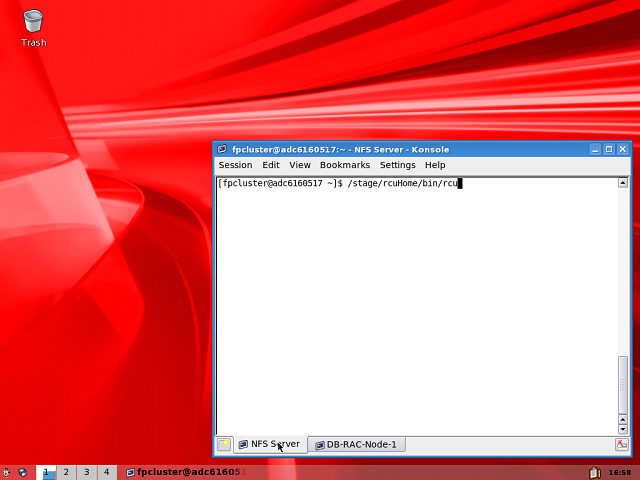Click the bottom scroll-down arrow of the terminal scrollbar

622,429
